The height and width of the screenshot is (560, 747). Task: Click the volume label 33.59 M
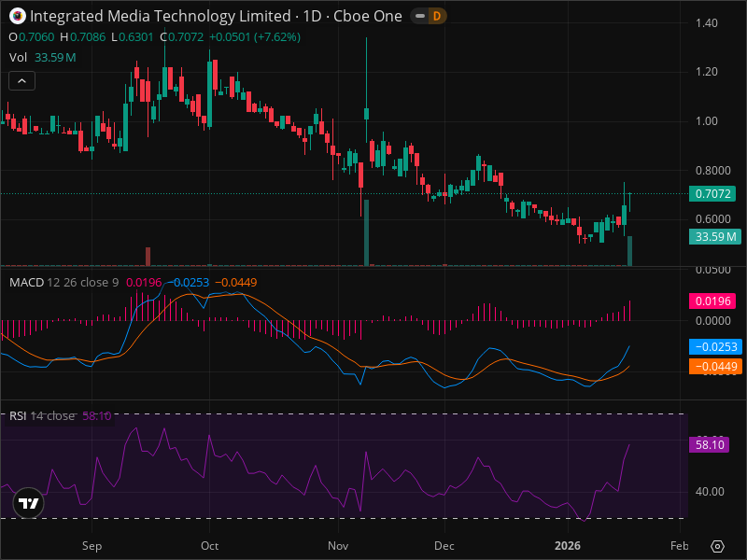pyautogui.click(x=715, y=237)
